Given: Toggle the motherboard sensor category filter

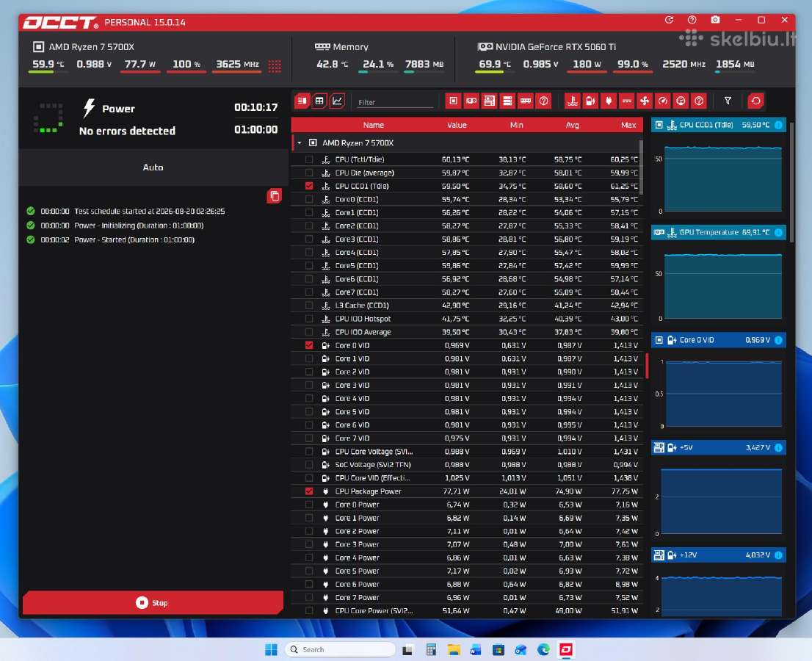Looking at the screenshot, I should click(x=490, y=101).
